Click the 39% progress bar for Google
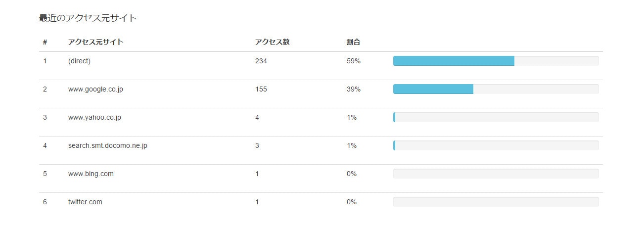Image resolution: width=644 pixels, height=229 pixels. tap(496, 89)
